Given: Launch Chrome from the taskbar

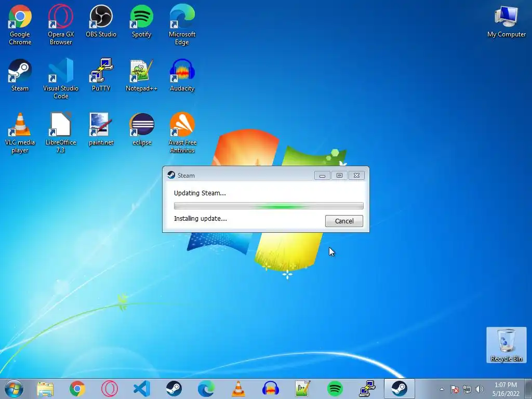Looking at the screenshot, I should (77, 389).
